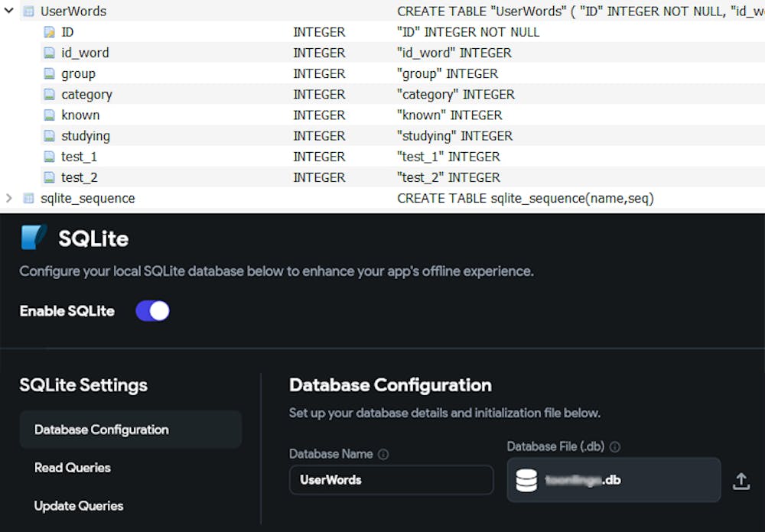Expand the sqlite_sequence table node
This screenshot has width=765, height=532.
coord(8,198)
